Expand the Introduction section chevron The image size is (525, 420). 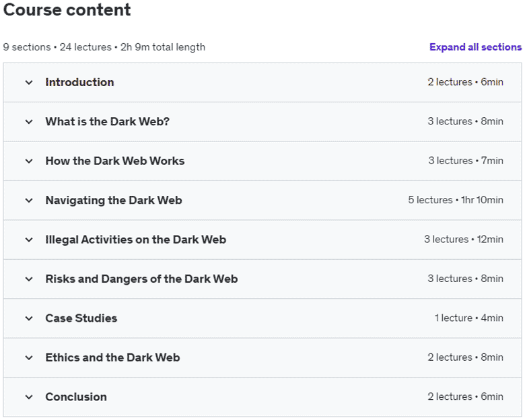pos(29,82)
